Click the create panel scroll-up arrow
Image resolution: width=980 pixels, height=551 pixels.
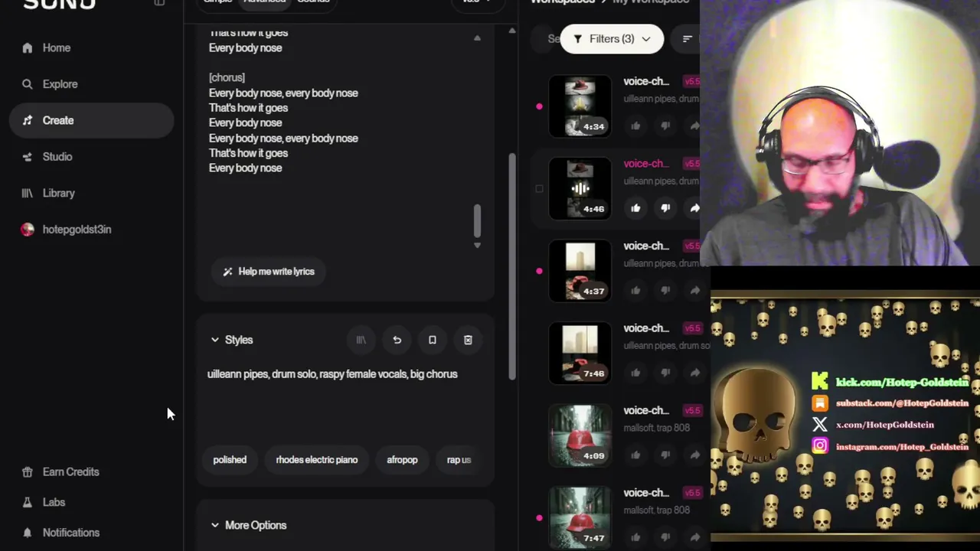coord(512,31)
